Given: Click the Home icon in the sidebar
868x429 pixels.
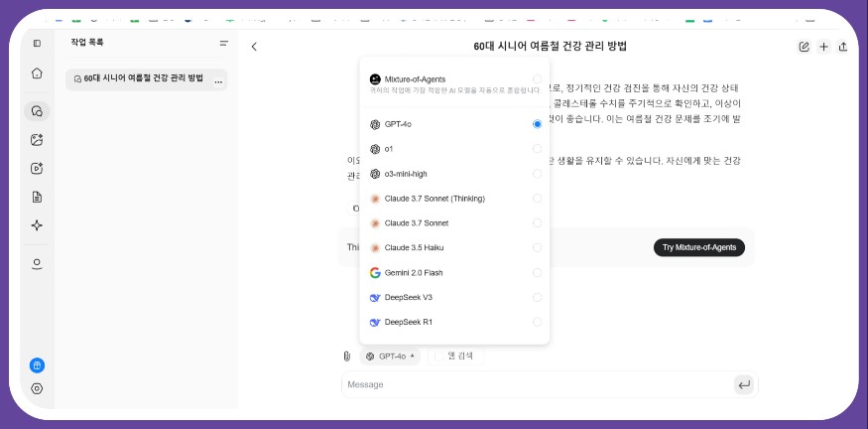Looking at the screenshot, I should (x=37, y=72).
